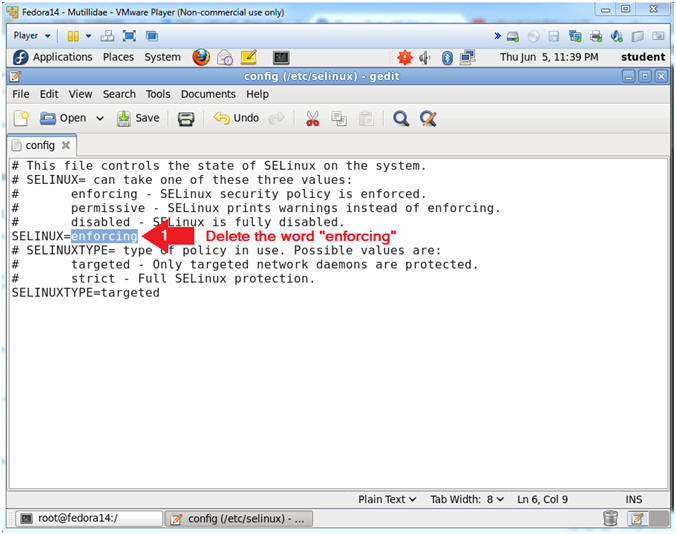The height and width of the screenshot is (534, 676).
Task: Open the File menu in gedit
Action: (x=21, y=94)
